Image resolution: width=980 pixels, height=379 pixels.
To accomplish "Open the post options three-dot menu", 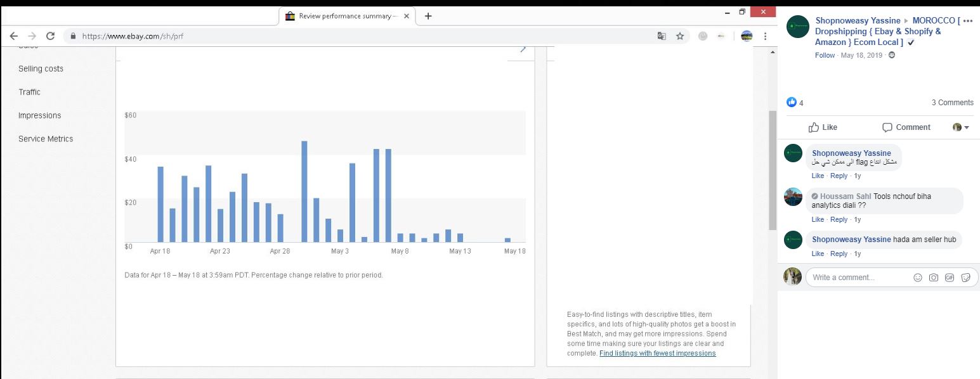I will tap(967, 20).
